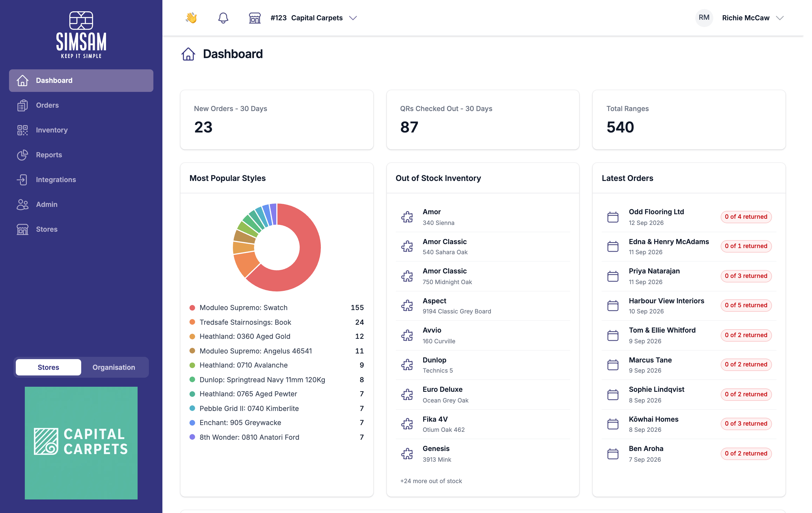Click Capital Carpets store logo thumbnail
Viewport: 812px width, 513px height.
click(81, 443)
